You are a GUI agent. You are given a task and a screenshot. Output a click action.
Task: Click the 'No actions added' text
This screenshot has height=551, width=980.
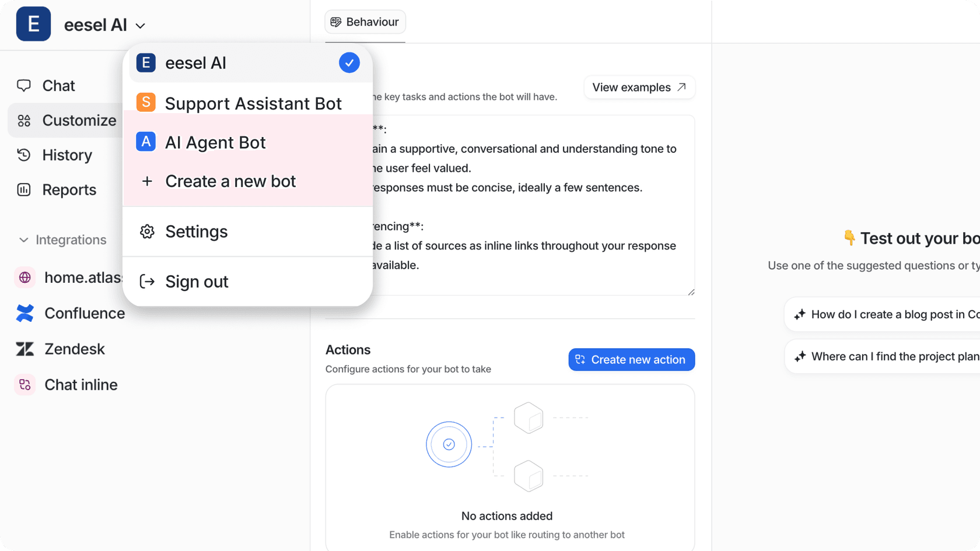(x=507, y=516)
